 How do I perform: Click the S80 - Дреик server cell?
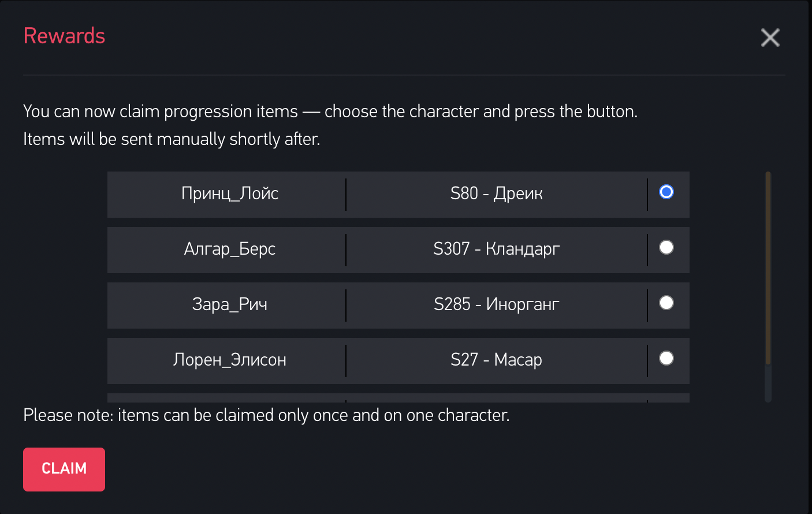pyautogui.click(x=496, y=193)
